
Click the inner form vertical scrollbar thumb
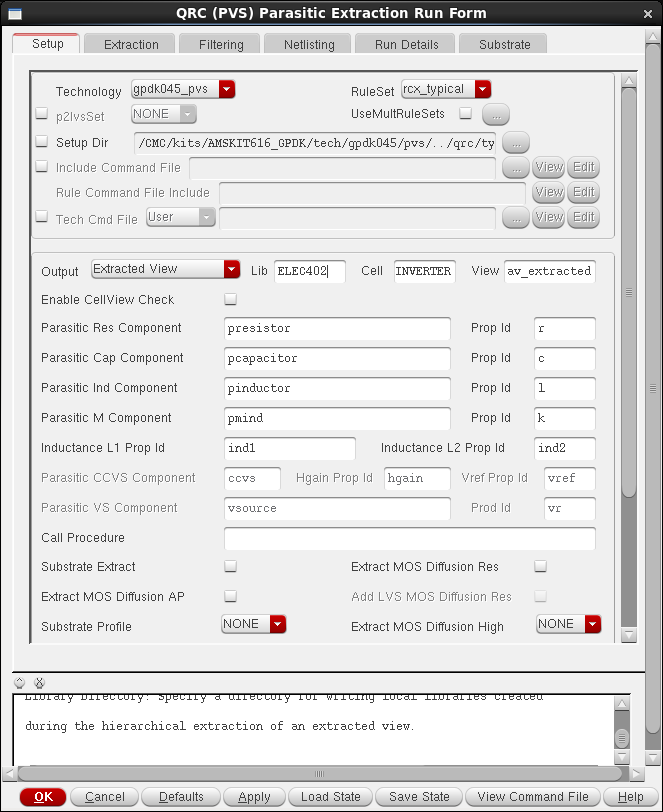click(x=629, y=293)
